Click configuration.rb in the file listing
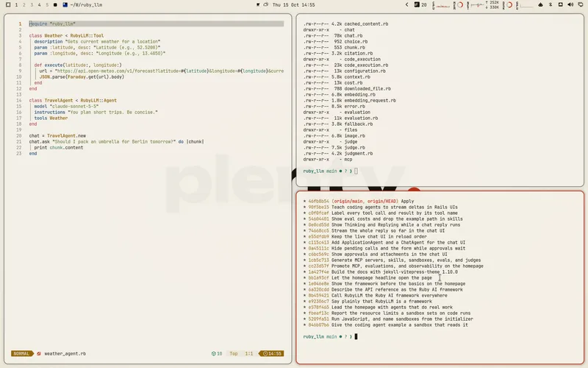The height and width of the screenshot is (368, 588). coord(365,71)
